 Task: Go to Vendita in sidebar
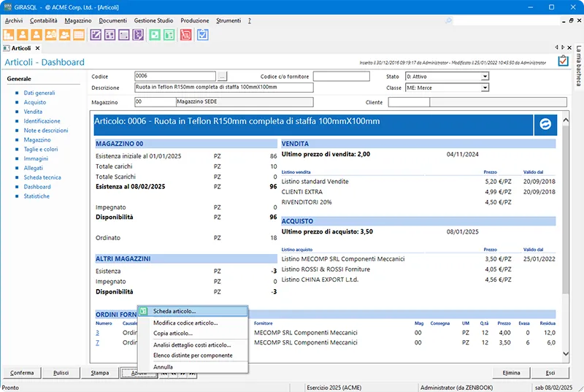33,111
